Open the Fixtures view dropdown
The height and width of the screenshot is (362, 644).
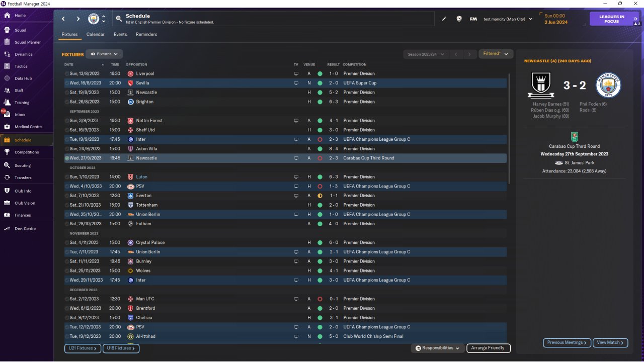click(104, 54)
